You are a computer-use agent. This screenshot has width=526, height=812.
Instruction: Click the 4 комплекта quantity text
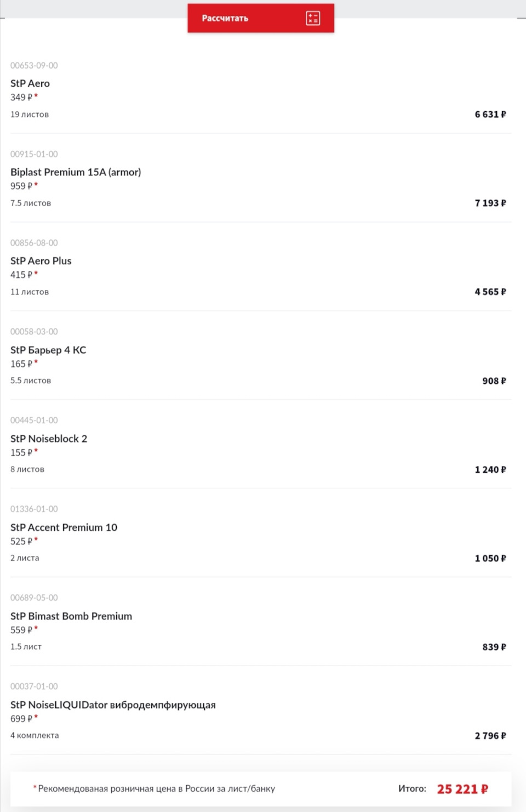tap(35, 735)
